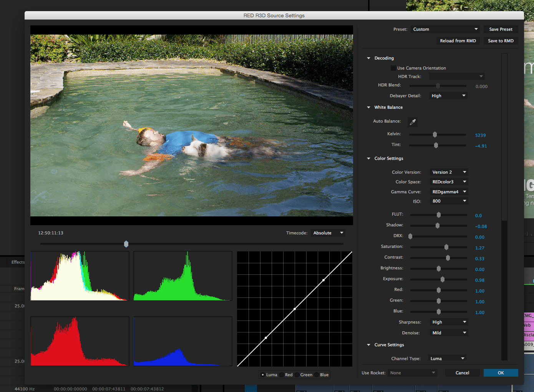Open the ISO dropdown
Viewport: 534px width, 392px height.
pos(449,201)
